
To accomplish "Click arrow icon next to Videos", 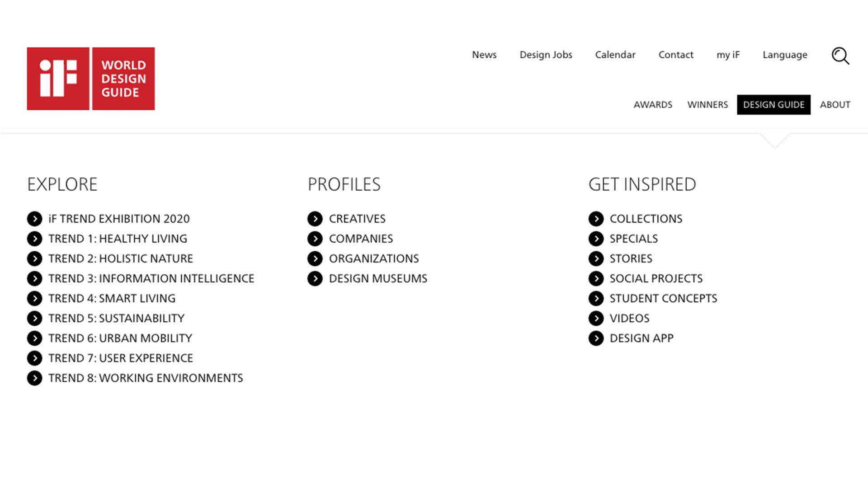I will pos(596,318).
